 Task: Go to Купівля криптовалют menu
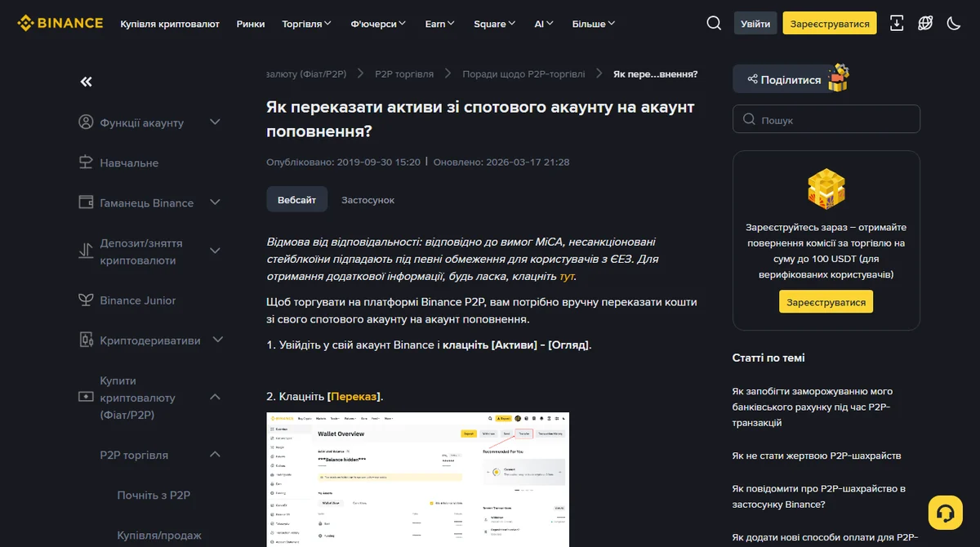170,24
